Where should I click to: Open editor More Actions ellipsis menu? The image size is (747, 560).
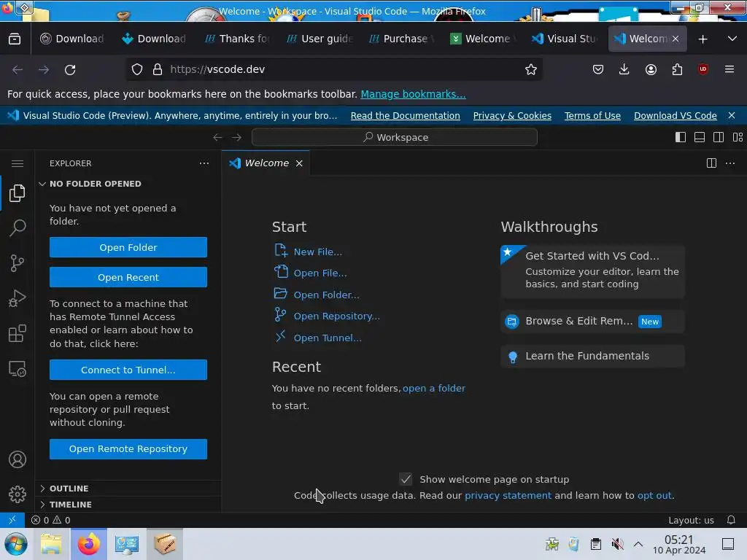729,163
